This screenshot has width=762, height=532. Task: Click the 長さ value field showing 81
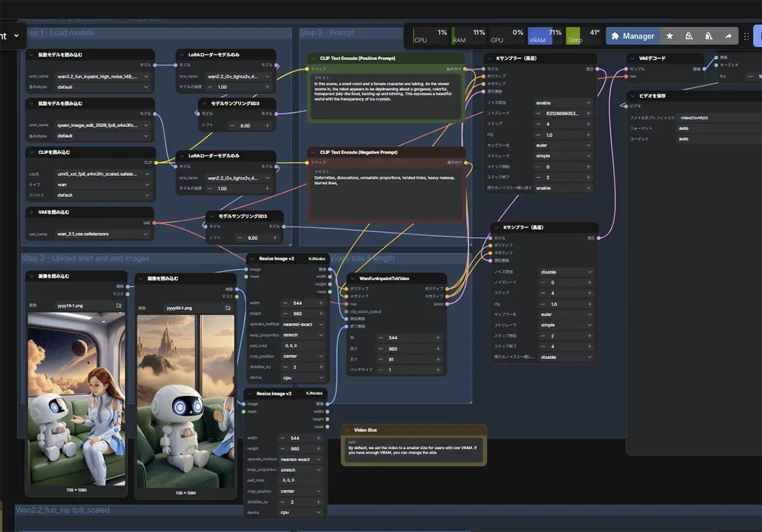pyautogui.click(x=410, y=359)
